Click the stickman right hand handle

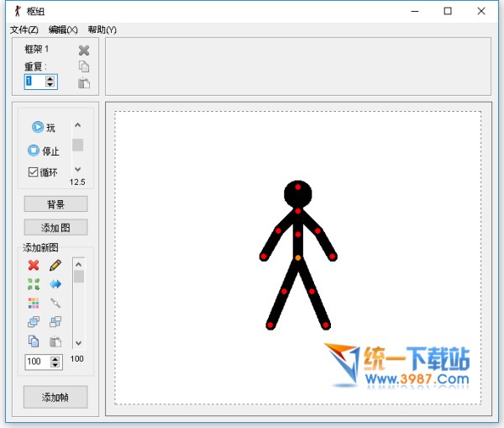[333, 256]
